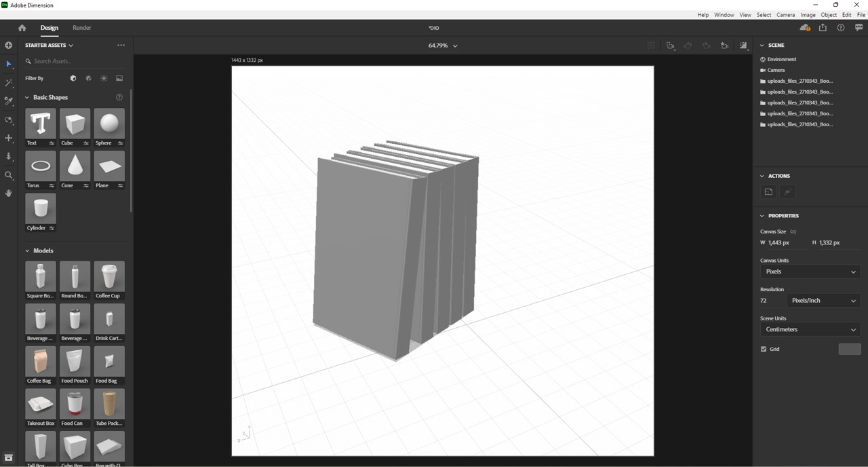The image size is (868, 467).
Task: Open the Starter Assets more options menu
Action: pyautogui.click(x=121, y=45)
